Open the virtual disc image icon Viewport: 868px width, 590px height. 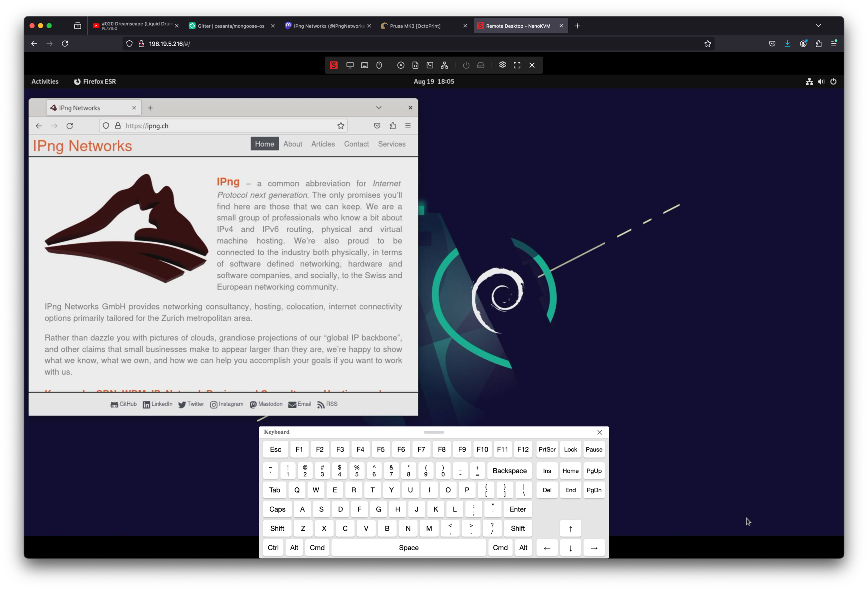click(x=401, y=65)
